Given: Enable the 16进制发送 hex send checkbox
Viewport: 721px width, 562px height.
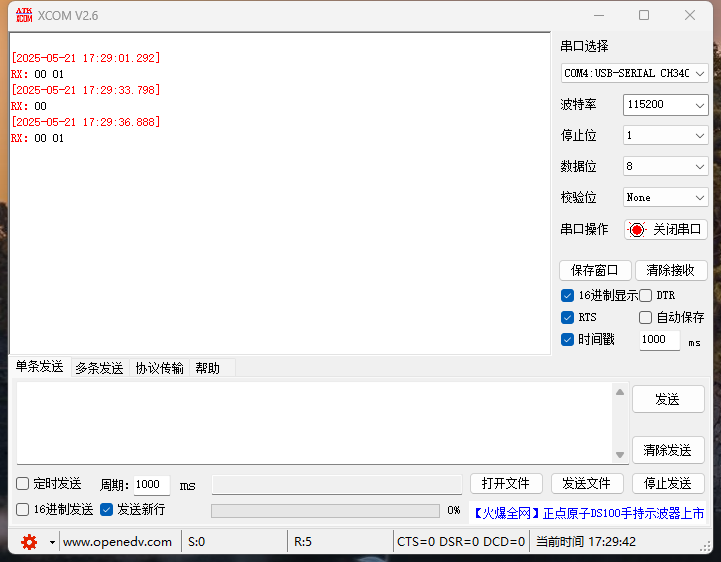Looking at the screenshot, I should pyautogui.click(x=23, y=510).
